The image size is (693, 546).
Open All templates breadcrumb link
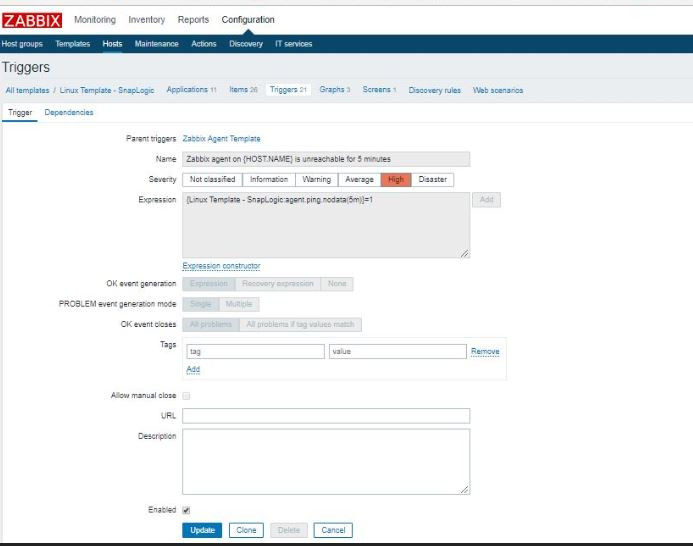click(x=27, y=90)
